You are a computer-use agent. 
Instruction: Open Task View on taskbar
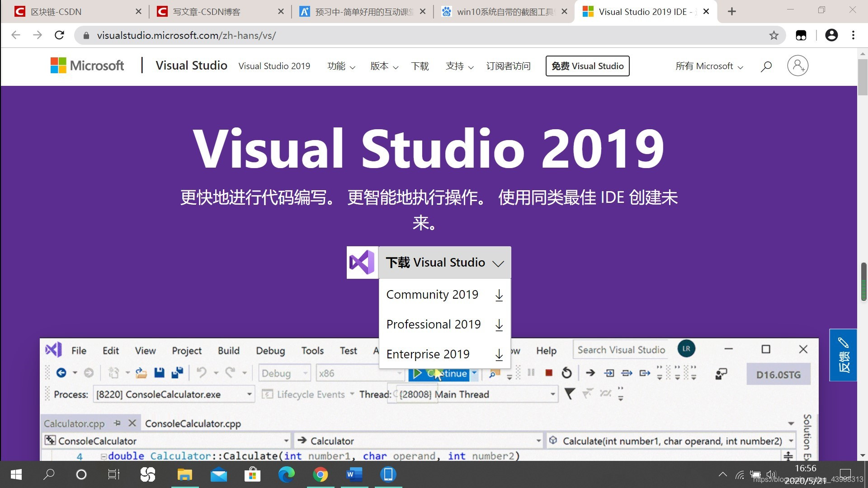pos(114,474)
